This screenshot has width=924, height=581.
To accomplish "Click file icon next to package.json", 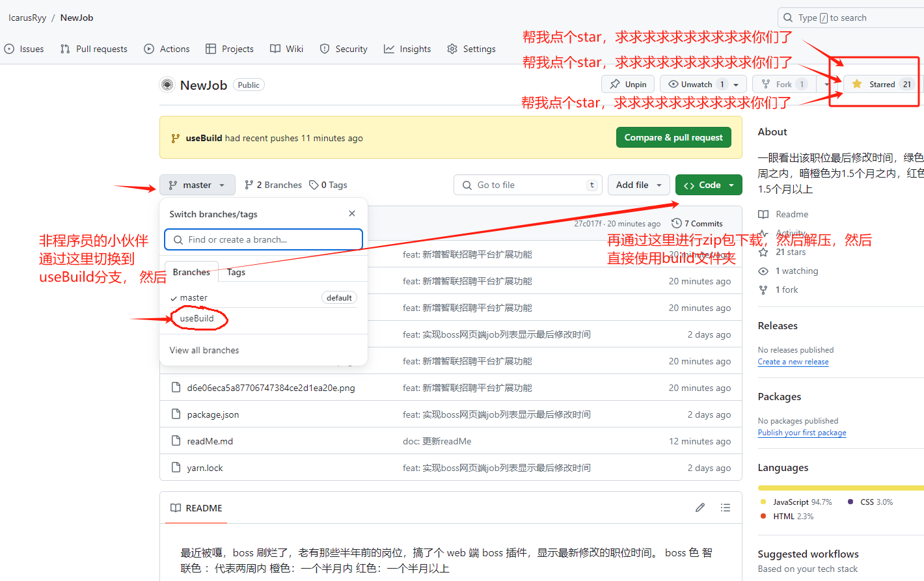I will click(176, 414).
